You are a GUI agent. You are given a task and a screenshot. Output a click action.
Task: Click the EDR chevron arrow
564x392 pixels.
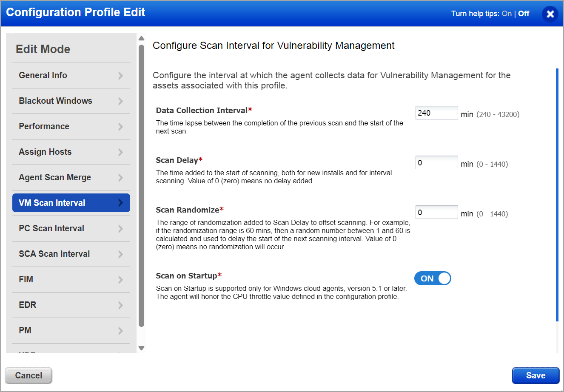coord(120,305)
